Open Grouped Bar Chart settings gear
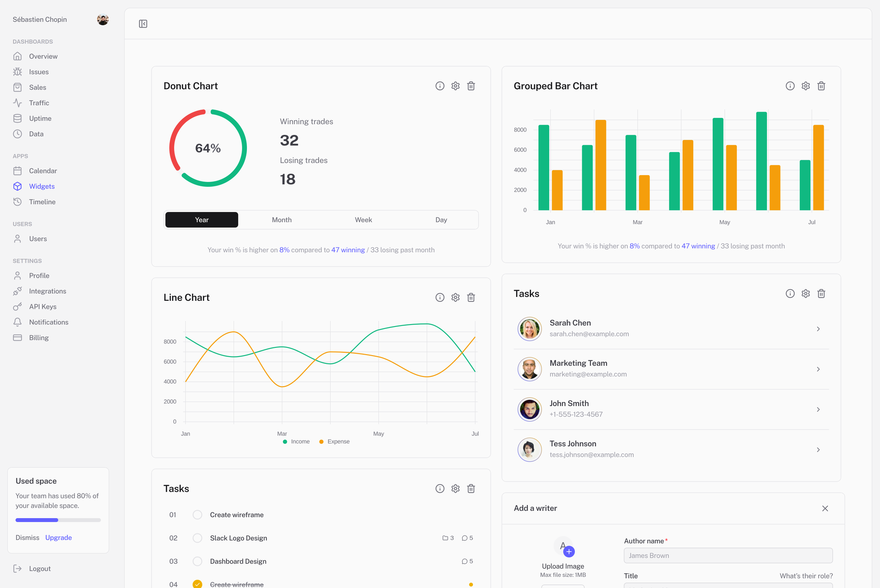Screen dimensions: 880x588 805,86
